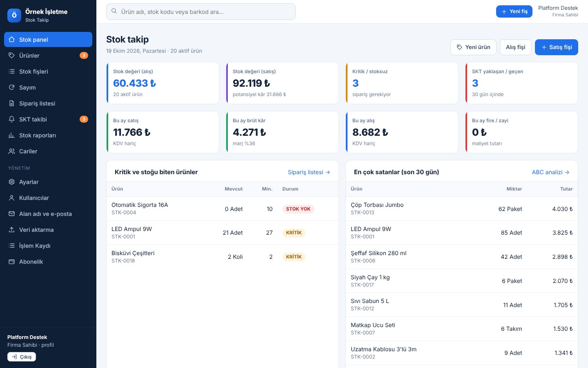The image size is (588, 368).
Task: Click the Satış fişi button
Action: click(557, 47)
